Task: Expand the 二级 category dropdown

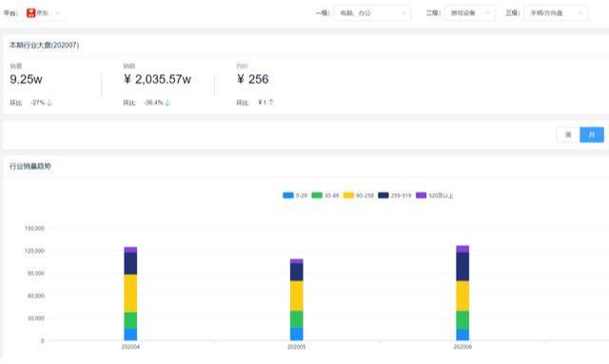Action: [469, 12]
